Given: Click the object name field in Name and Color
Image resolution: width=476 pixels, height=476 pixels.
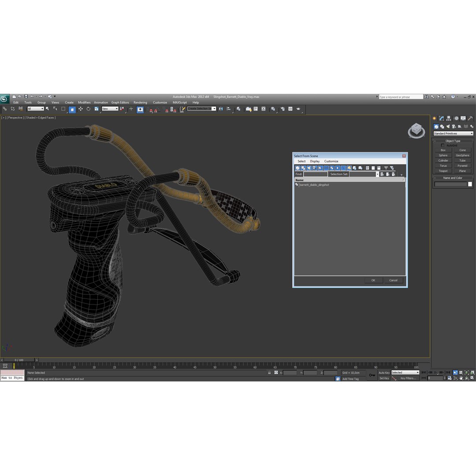Looking at the screenshot, I should [450, 184].
